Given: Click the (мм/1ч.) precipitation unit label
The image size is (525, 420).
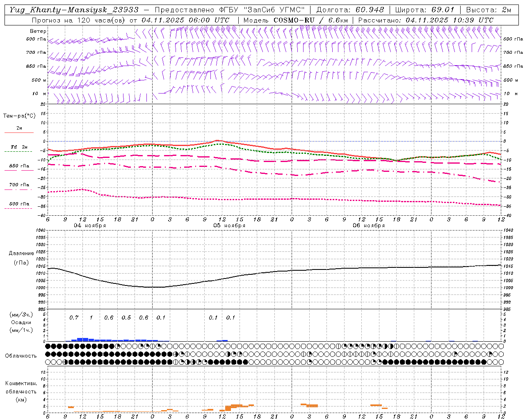Looking at the screenshot, I should pos(21,330).
